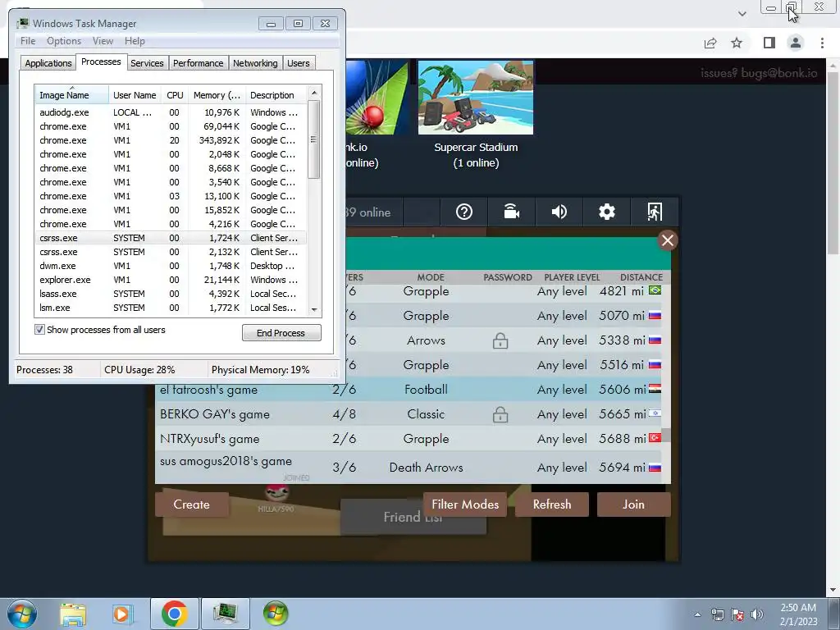Click the Filter Modes button
Image resolution: width=840 pixels, height=630 pixels.
[x=465, y=504]
